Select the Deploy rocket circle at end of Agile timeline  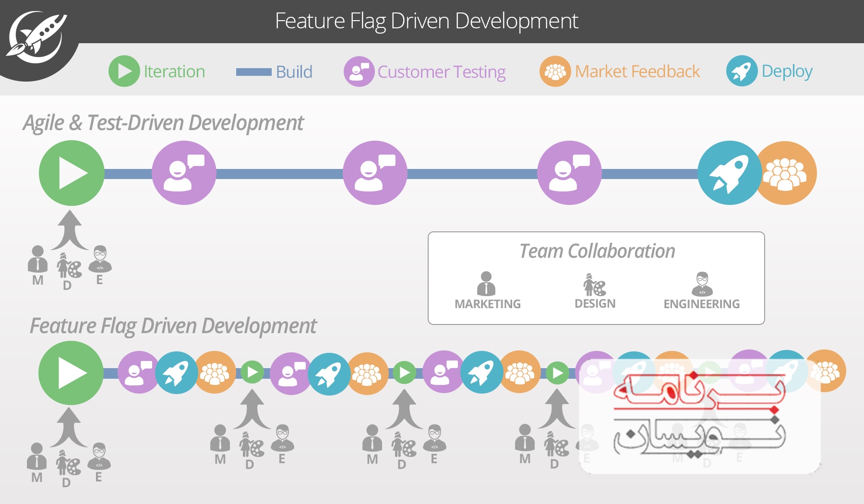(730, 173)
